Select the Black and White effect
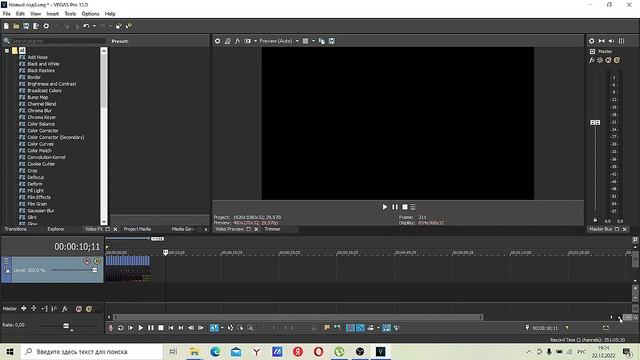This screenshot has height=360, width=640. [43, 64]
